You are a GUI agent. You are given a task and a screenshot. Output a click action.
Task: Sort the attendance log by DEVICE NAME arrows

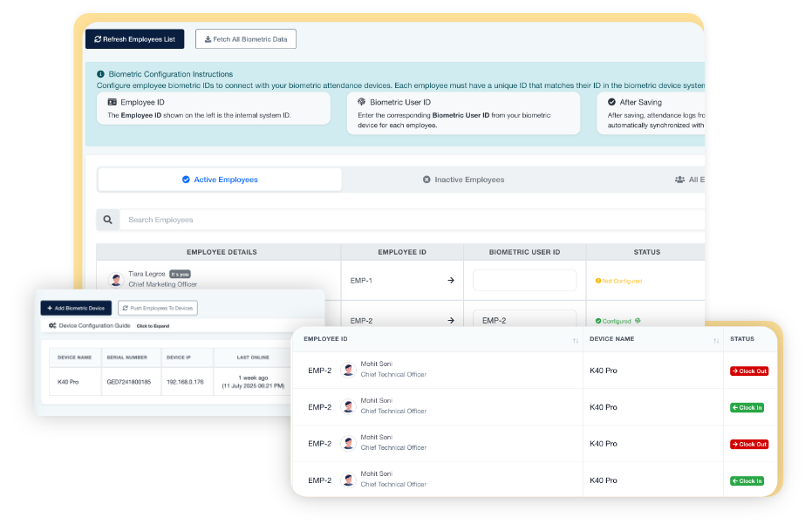(x=716, y=341)
